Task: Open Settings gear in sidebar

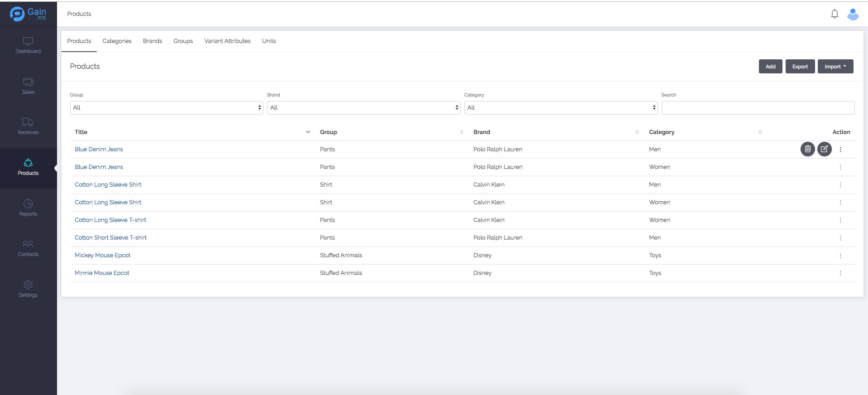Action: (x=28, y=285)
